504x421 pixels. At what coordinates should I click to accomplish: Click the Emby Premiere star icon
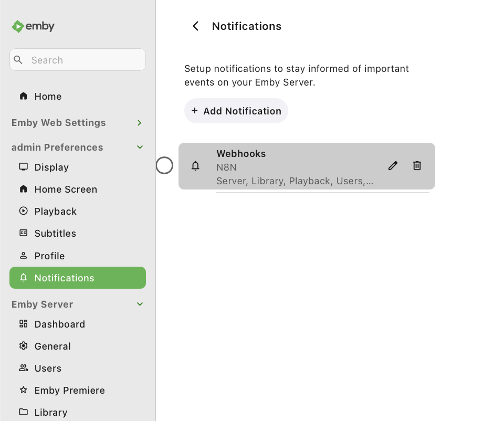pyautogui.click(x=23, y=390)
